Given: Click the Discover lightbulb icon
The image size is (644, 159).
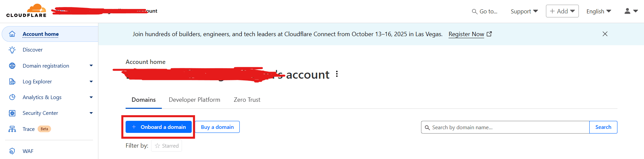Looking at the screenshot, I should pos(12,50).
